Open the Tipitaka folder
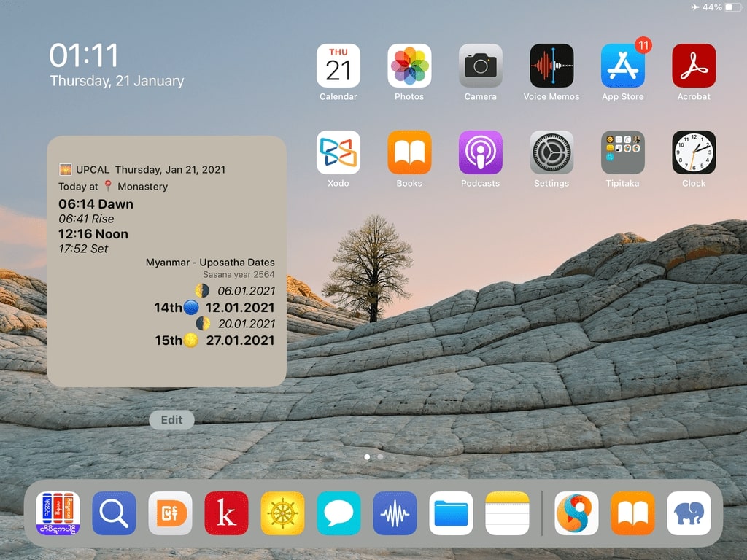This screenshot has height=560, width=747. pyautogui.click(x=623, y=152)
